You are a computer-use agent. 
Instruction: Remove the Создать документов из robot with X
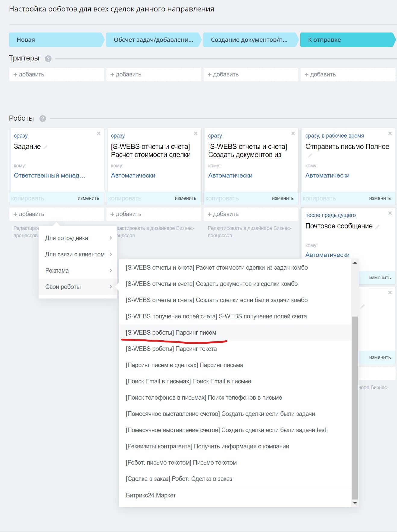[x=293, y=133]
